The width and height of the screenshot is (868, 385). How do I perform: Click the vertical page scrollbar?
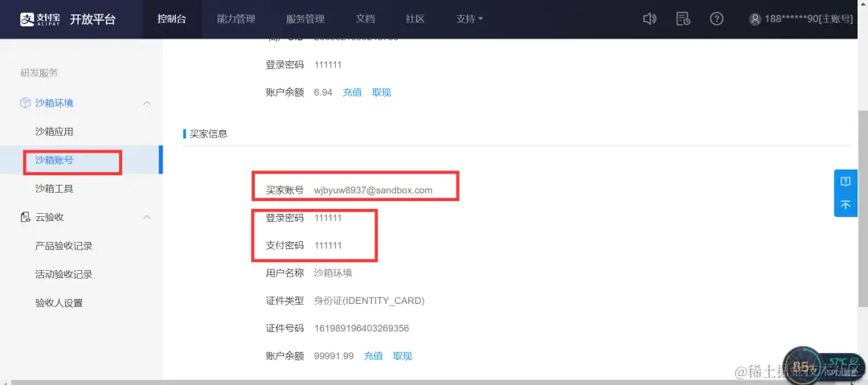pyautogui.click(x=862, y=207)
